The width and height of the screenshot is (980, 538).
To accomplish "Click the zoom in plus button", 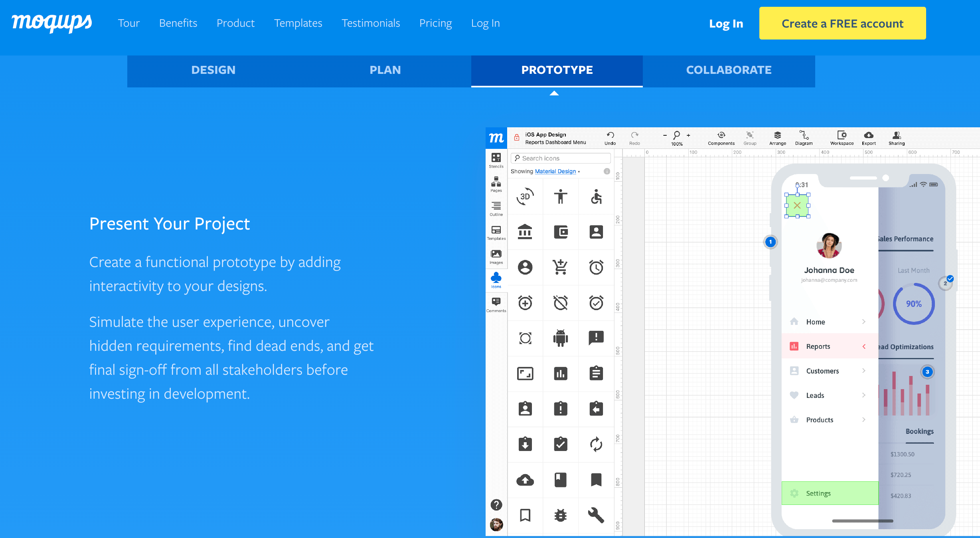I will click(688, 135).
